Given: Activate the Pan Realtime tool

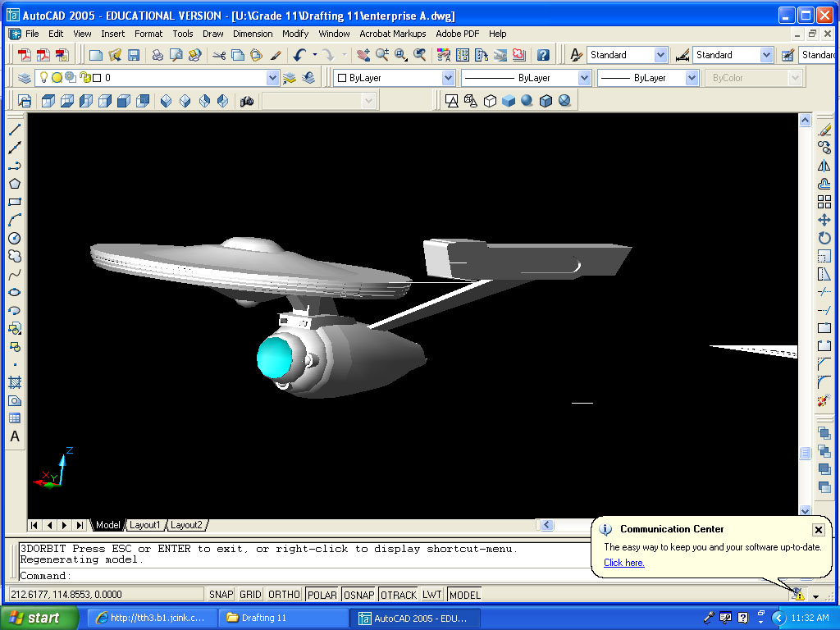Looking at the screenshot, I should 362,56.
